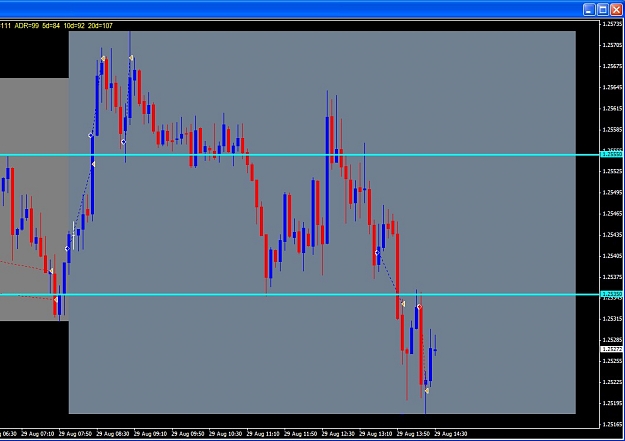This screenshot has height=441, width=625.
Task: Click the 1.25525 price scale label
Action: click(x=612, y=171)
